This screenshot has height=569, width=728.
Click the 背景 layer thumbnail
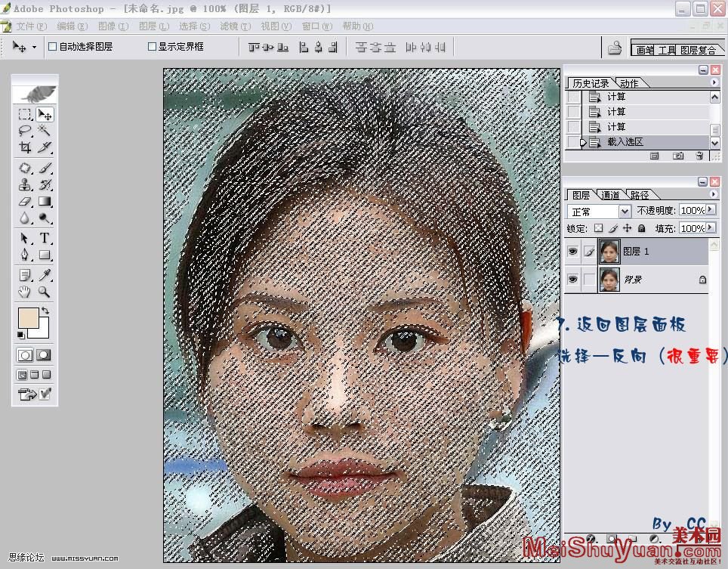point(609,280)
